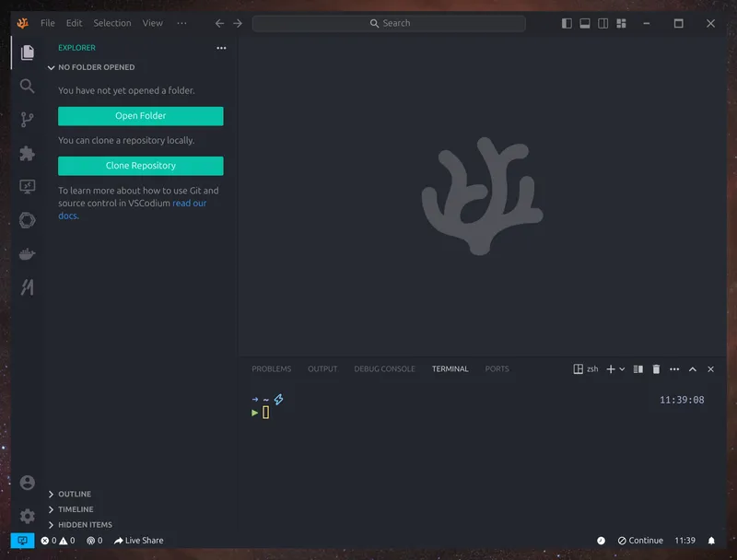The width and height of the screenshot is (737, 560).
Task: Open the File menu
Action: (x=48, y=23)
